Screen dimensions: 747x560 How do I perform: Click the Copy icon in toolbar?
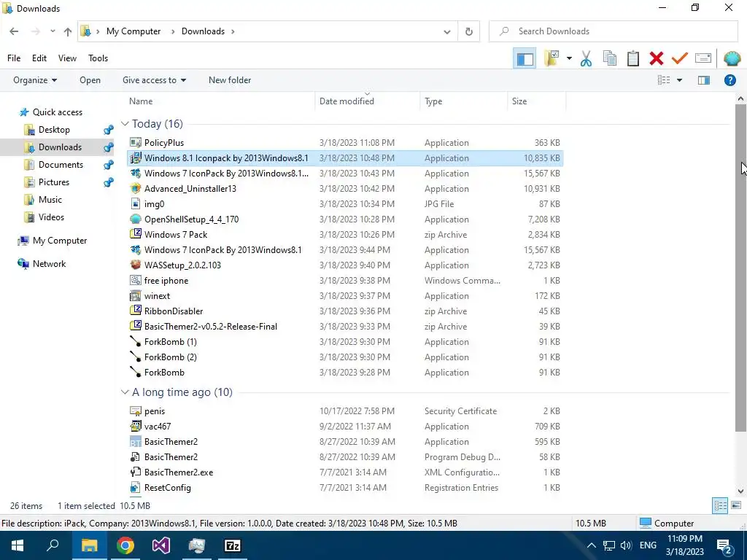(609, 58)
